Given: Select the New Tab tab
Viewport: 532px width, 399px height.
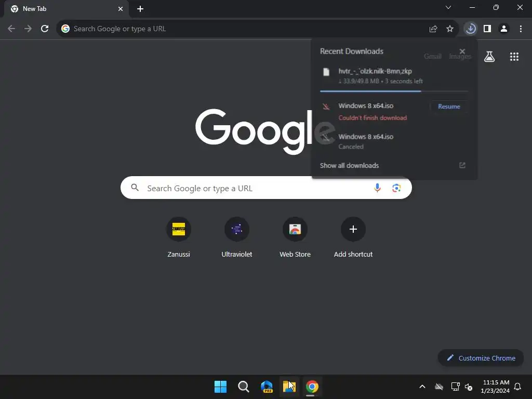Looking at the screenshot, I should pos(66,9).
